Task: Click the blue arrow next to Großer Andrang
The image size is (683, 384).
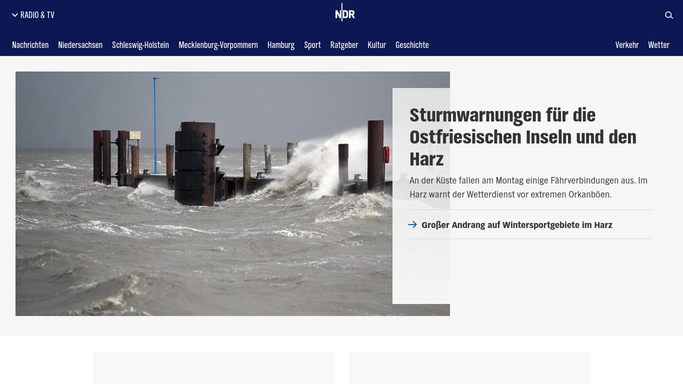Action: pyautogui.click(x=413, y=225)
